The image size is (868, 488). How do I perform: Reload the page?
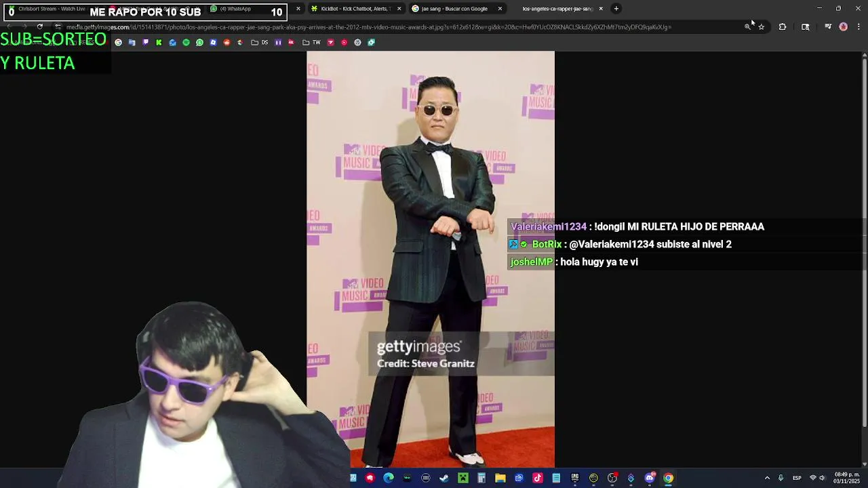(39, 27)
